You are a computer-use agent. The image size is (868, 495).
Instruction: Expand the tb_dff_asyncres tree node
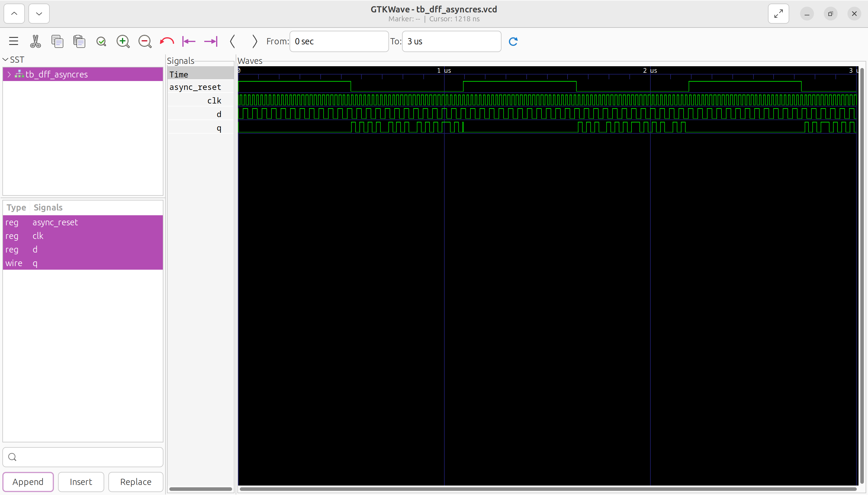(9, 74)
